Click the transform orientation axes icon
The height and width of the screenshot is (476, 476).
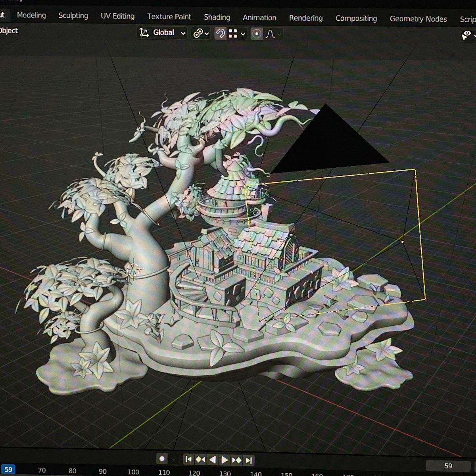pyautogui.click(x=144, y=33)
